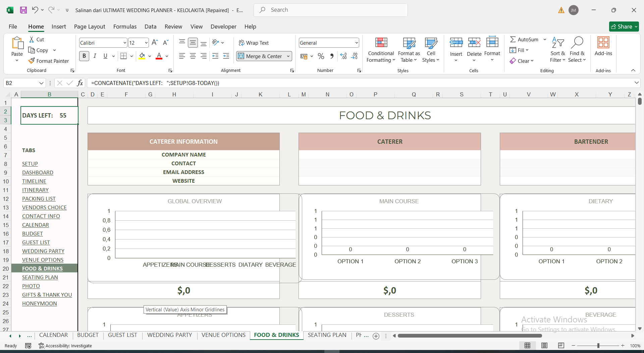Decrease the font size
644x353 pixels.
[166, 43]
